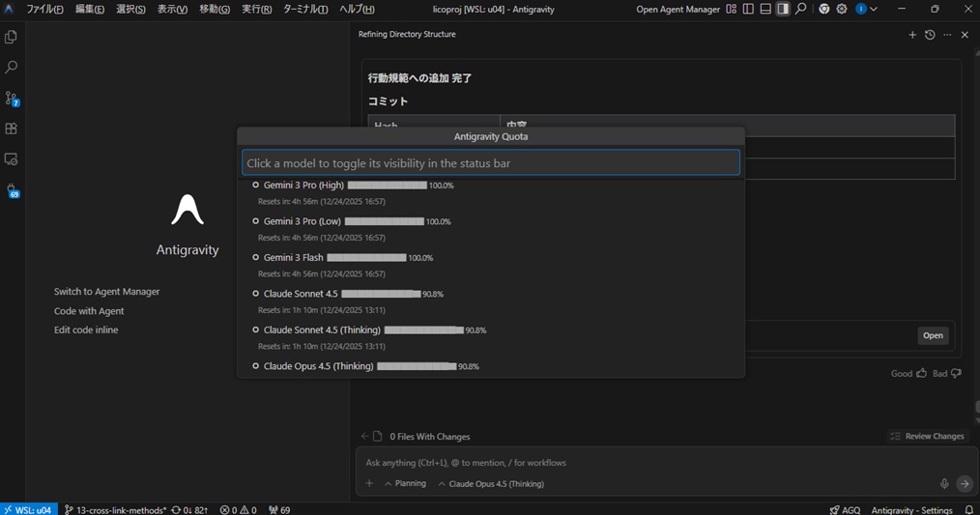Open the Extensions view in activity bar

tap(12, 129)
